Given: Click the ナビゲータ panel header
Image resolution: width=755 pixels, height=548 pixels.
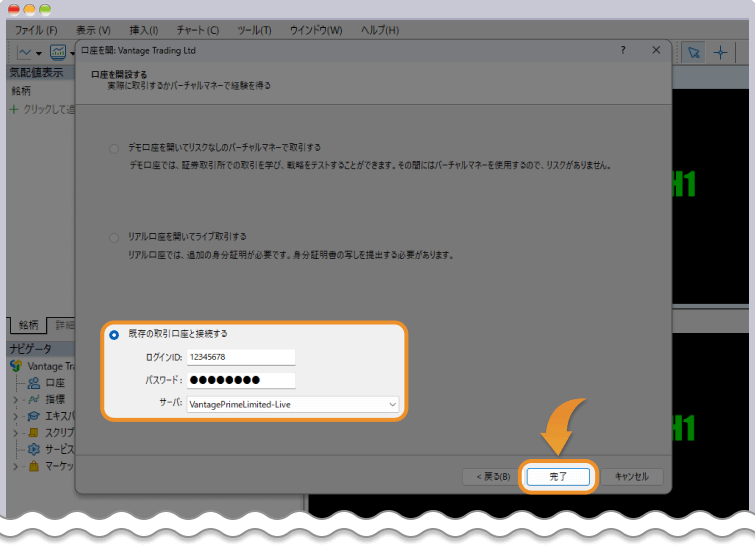Looking at the screenshot, I should [x=41, y=349].
